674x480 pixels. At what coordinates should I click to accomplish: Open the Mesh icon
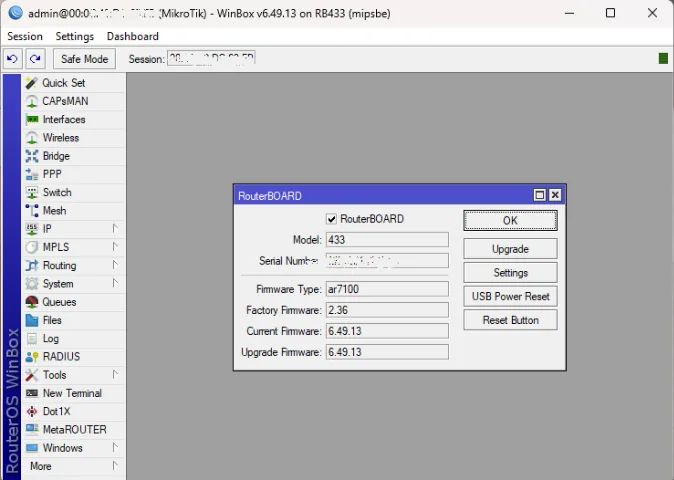pyautogui.click(x=31, y=211)
